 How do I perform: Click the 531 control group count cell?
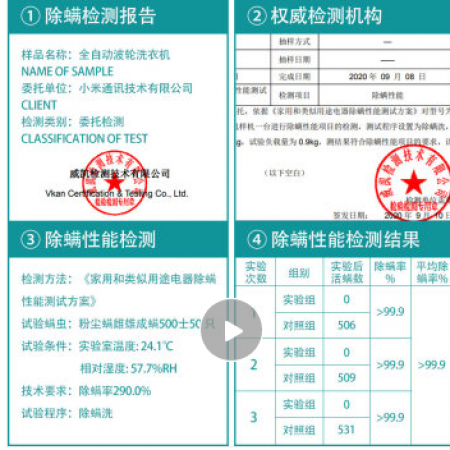tap(347, 430)
